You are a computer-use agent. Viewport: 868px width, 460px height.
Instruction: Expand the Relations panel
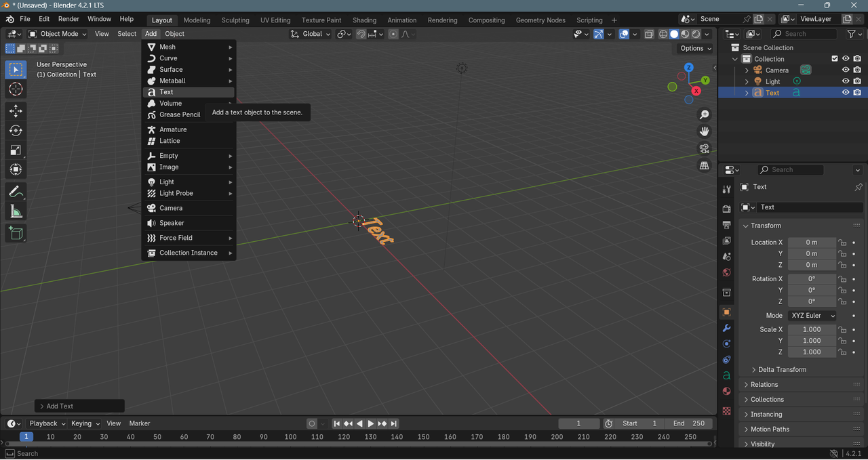(764, 385)
